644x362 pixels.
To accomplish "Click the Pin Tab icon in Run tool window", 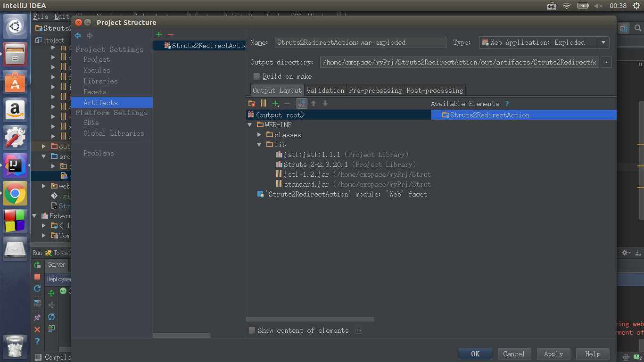I will click(37, 318).
